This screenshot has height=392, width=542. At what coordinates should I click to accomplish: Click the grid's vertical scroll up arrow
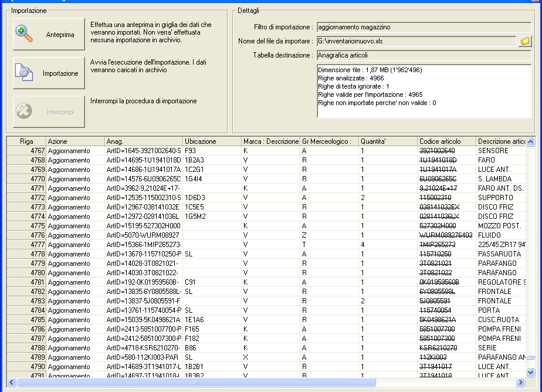click(x=531, y=141)
